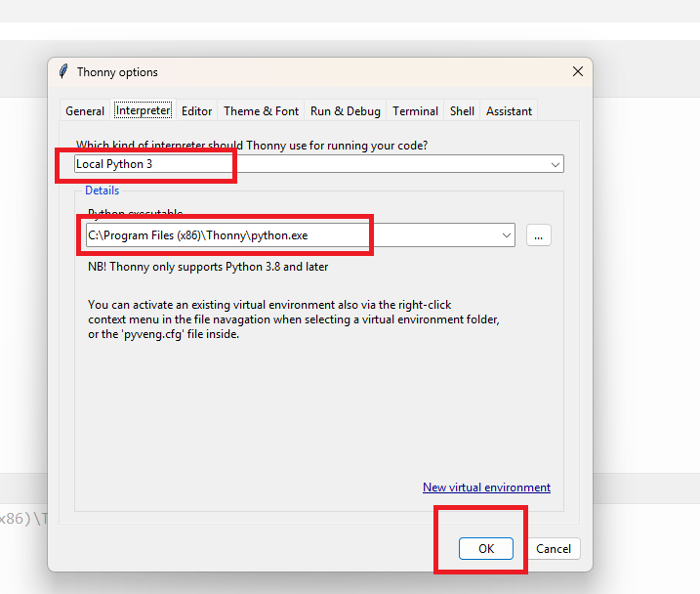Browse for executable with the ... button

(538, 235)
